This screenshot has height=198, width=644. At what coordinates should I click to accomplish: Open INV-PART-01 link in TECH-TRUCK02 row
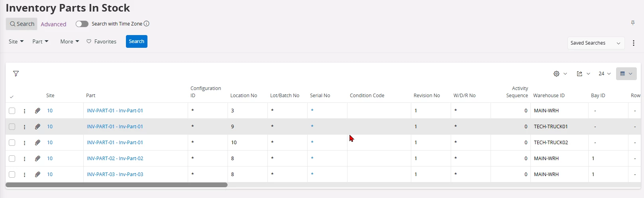pos(115,143)
